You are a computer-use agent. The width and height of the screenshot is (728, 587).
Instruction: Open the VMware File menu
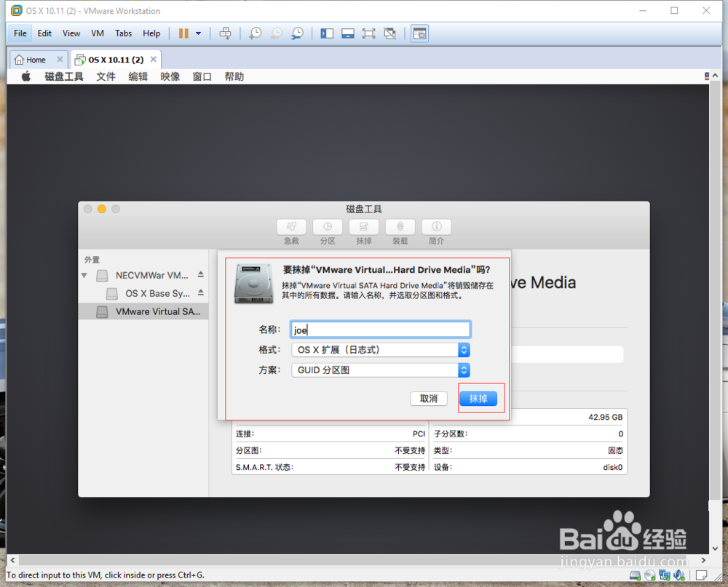(20, 33)
